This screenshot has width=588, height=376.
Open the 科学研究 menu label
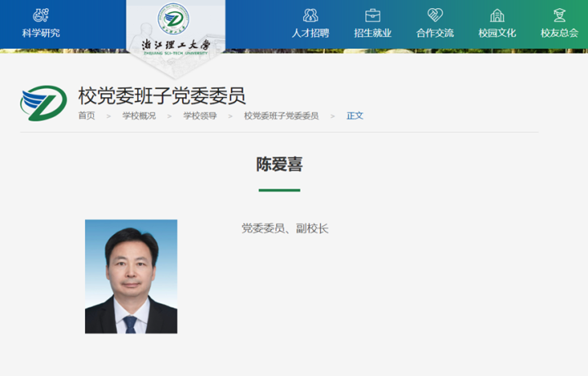[40, 33]
